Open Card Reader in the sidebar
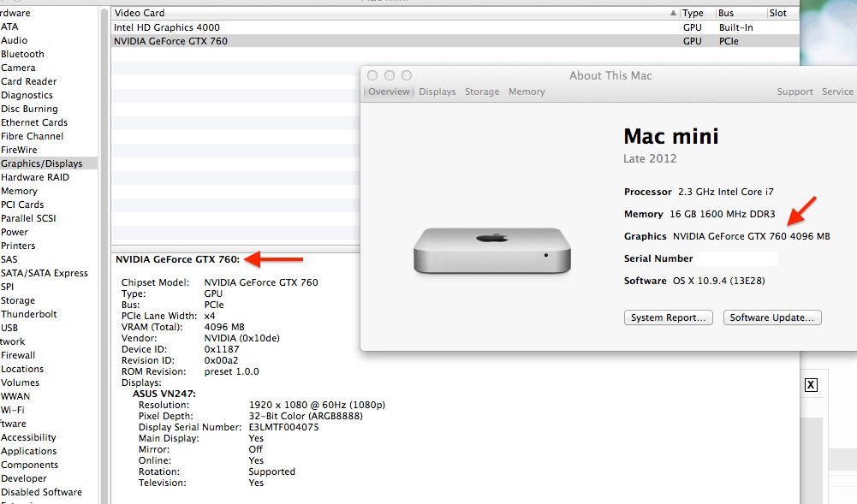Viewport: 857px width, 504px height. point(28,81)
